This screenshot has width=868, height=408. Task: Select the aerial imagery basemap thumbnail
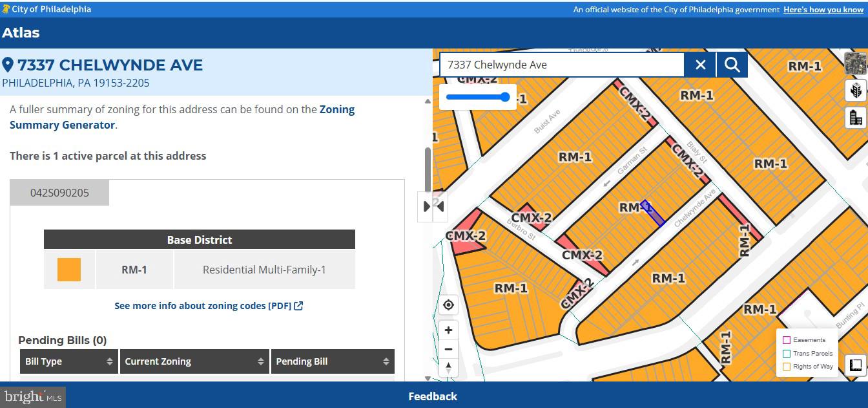856,63
